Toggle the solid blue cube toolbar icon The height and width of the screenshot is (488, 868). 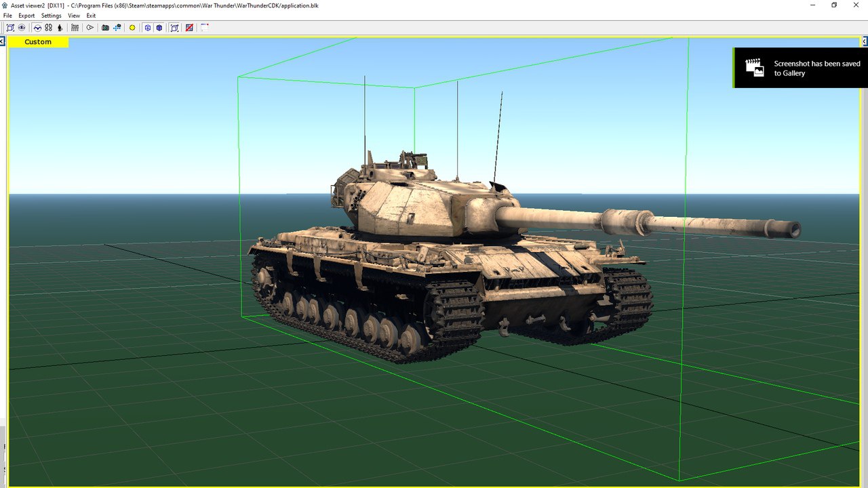click(x=159, y=28)
